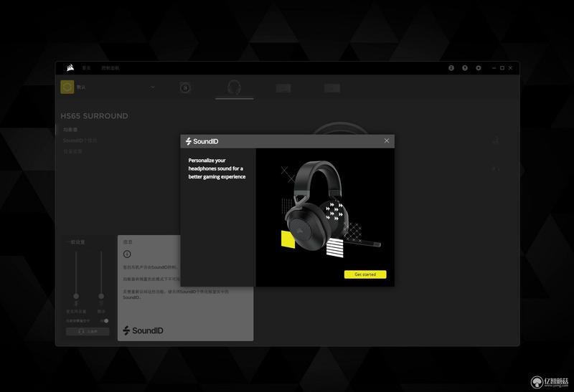Screen dimensions: 574x392
Task: Click the info circle icon in message panel
Action: pyautogui.click(x=127, y=254)
